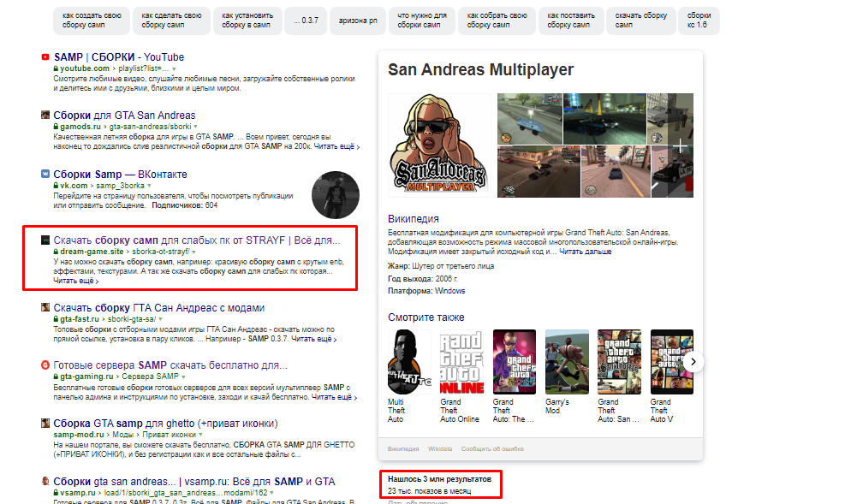This screenshot has width=851, height=504.
Task: Select the 'аризона рп' suggestion chip
Action: [x=358, y=21]
